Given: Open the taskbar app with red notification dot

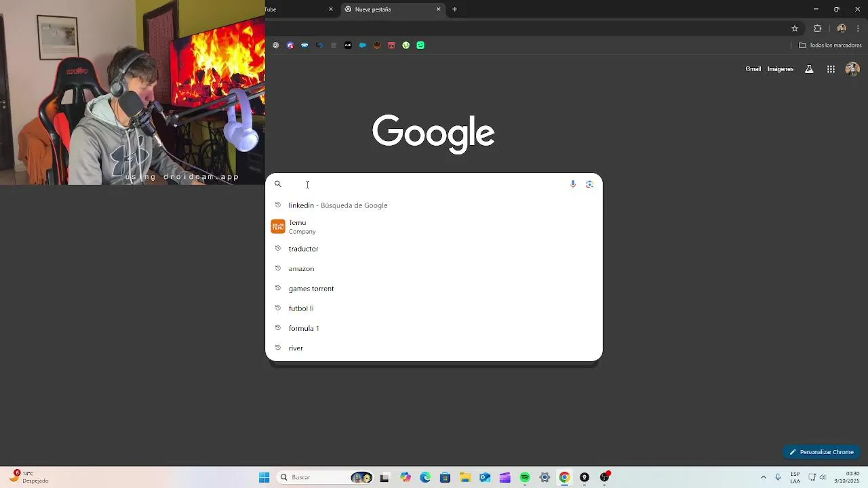Looking at the screenshot, I should coord(604,477).
